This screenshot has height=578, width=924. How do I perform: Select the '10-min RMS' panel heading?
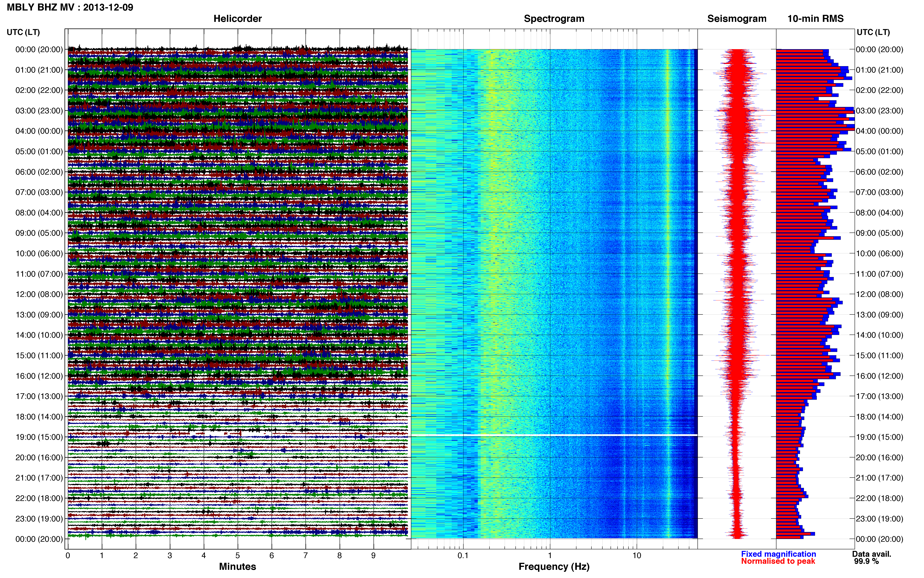point(815,19)
